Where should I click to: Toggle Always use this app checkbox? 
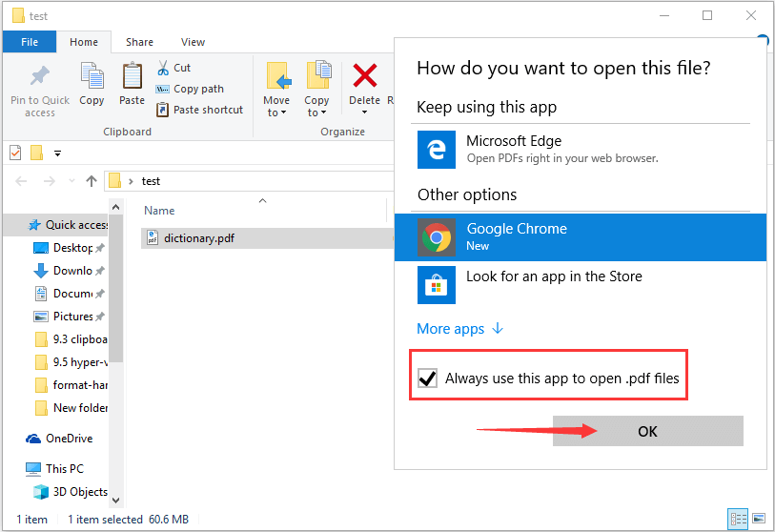point(427,379)
